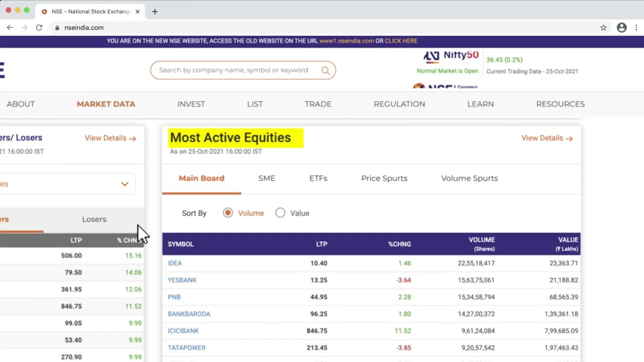
Task: Click the NSE tab favicon
Action: 44,11
